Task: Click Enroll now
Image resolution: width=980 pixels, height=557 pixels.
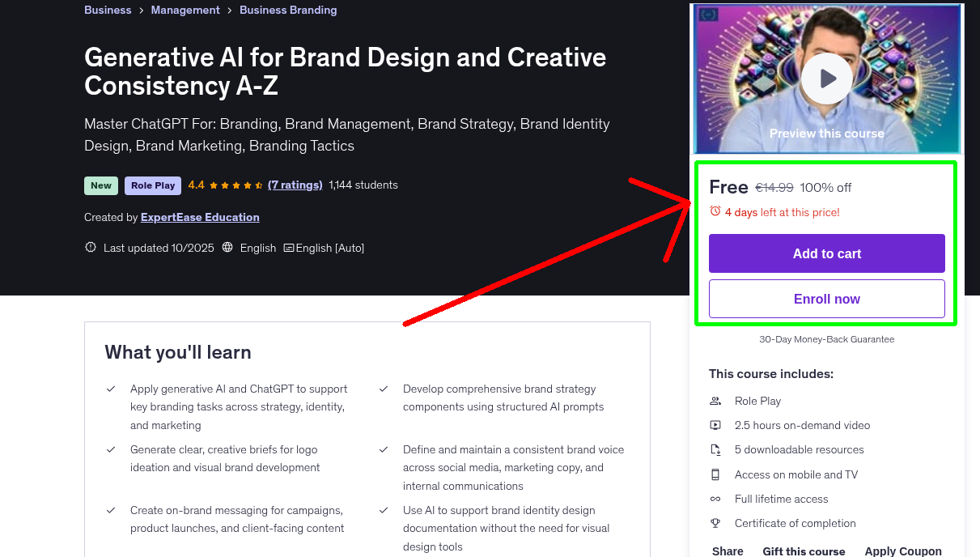Action: point(826,299)
